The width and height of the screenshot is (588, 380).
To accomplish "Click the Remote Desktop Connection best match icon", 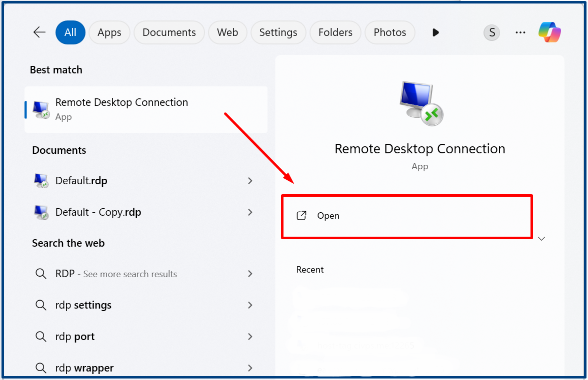I will (x=41, y=110).
